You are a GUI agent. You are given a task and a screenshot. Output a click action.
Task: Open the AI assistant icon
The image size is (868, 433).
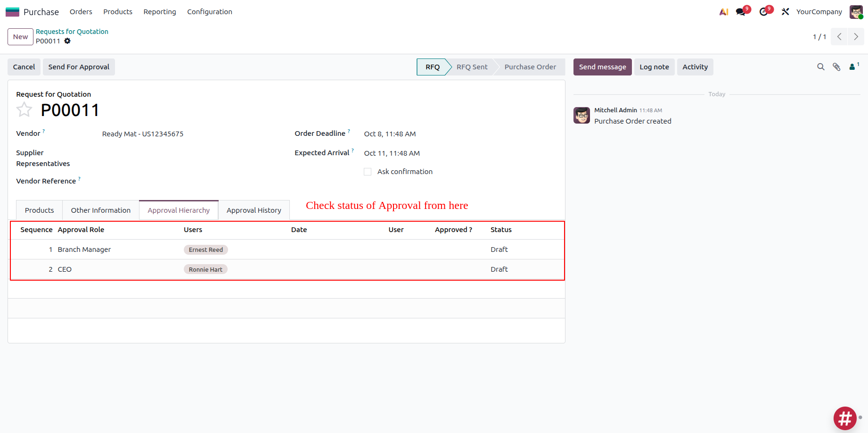click(724, 11)
